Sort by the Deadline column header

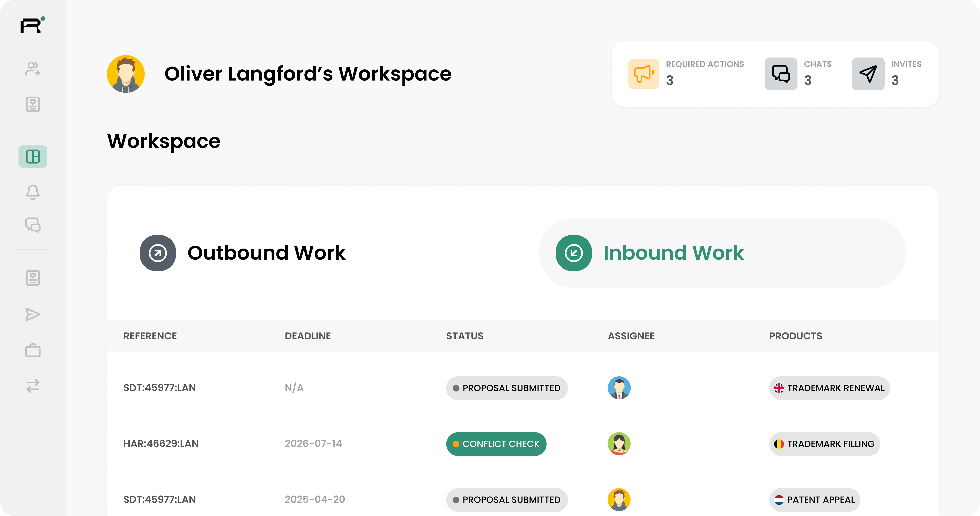point(308,336)
